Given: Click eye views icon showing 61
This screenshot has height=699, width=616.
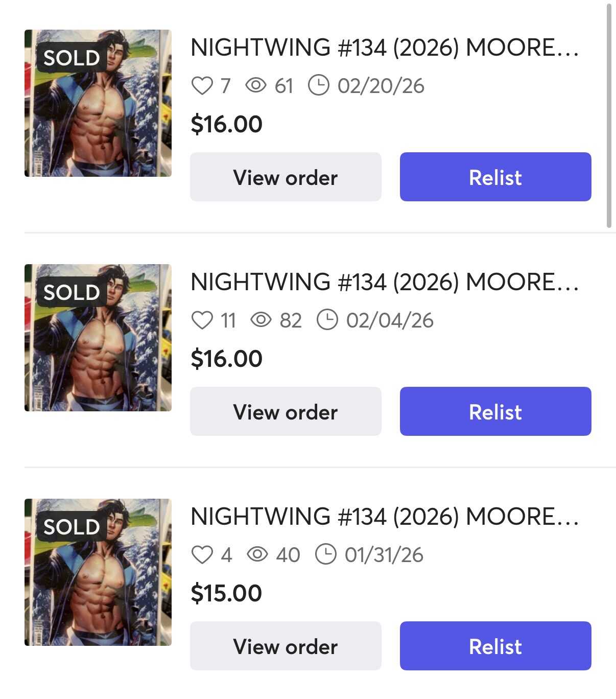Looking at the screenshot, I should [x=256, y=85].
